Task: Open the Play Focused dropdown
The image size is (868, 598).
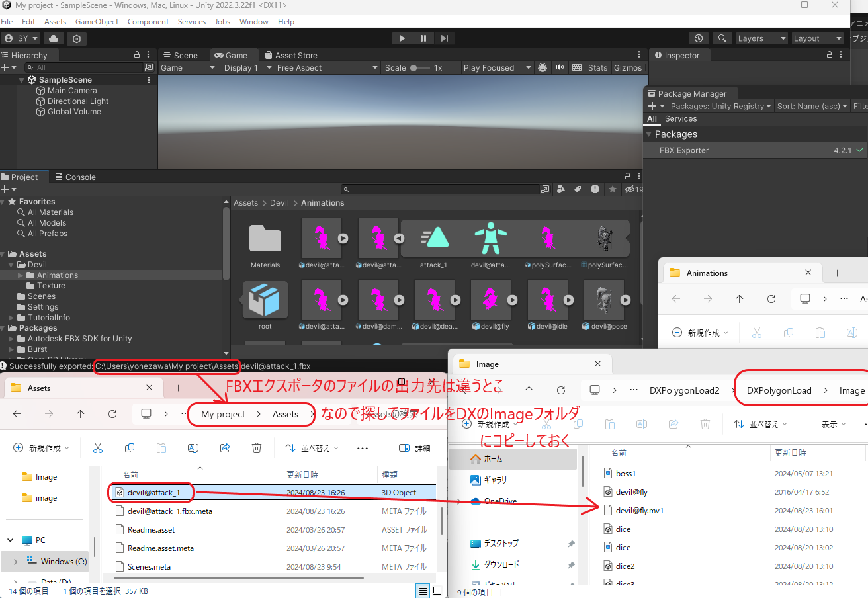Action: [497, 67]
